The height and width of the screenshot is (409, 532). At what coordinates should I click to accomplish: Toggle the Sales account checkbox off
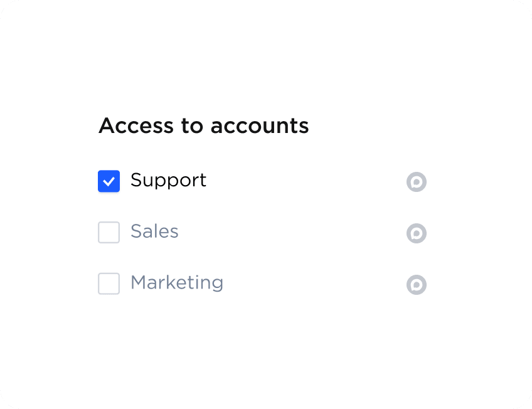[109, 232]
